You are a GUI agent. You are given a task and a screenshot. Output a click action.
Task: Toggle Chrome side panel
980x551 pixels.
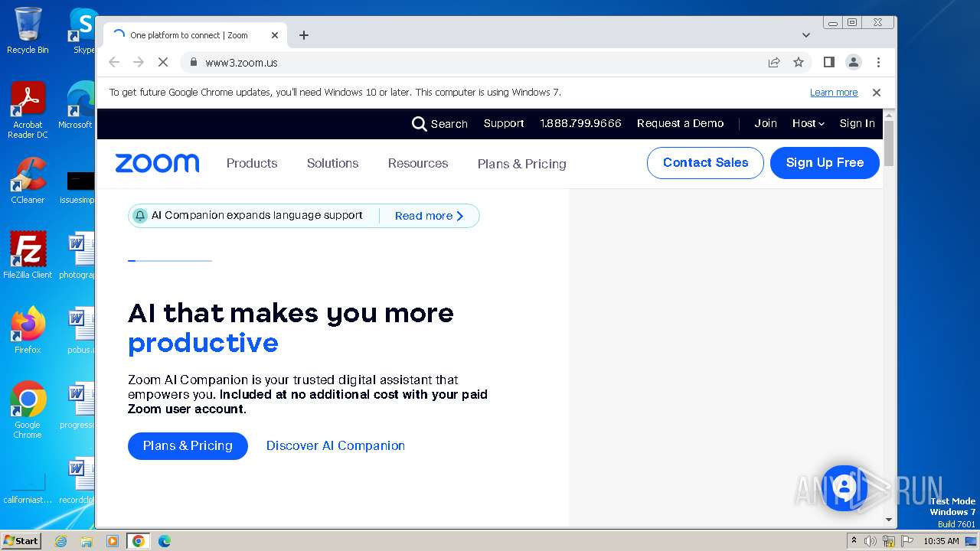[828, 63]
